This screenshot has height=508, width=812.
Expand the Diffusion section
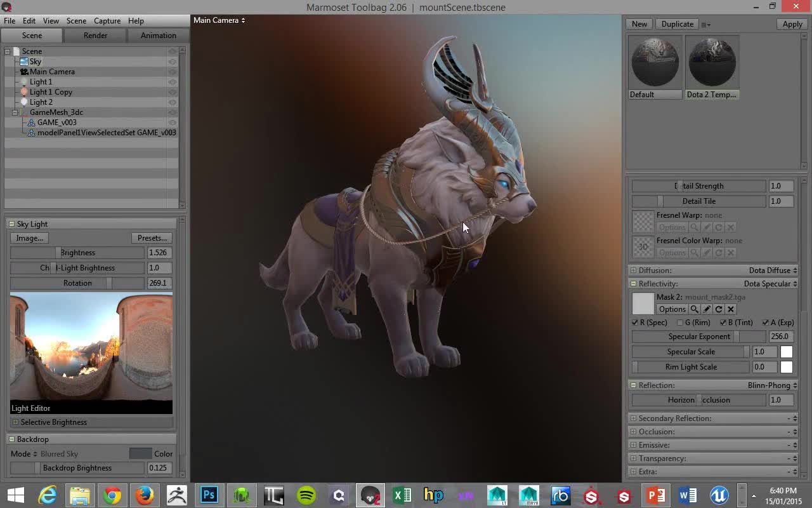coord(633,271)
